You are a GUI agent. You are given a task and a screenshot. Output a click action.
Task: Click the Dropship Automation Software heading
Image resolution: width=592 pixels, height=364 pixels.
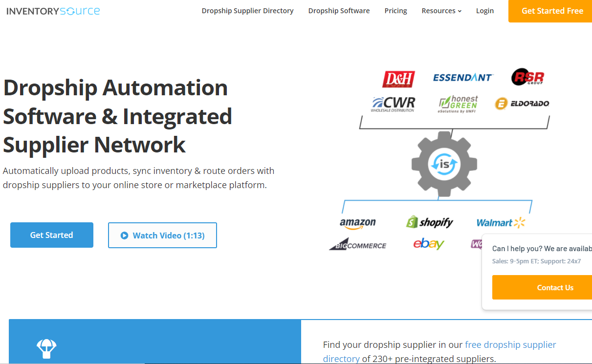pyautogui.click(x=118, y=116)
